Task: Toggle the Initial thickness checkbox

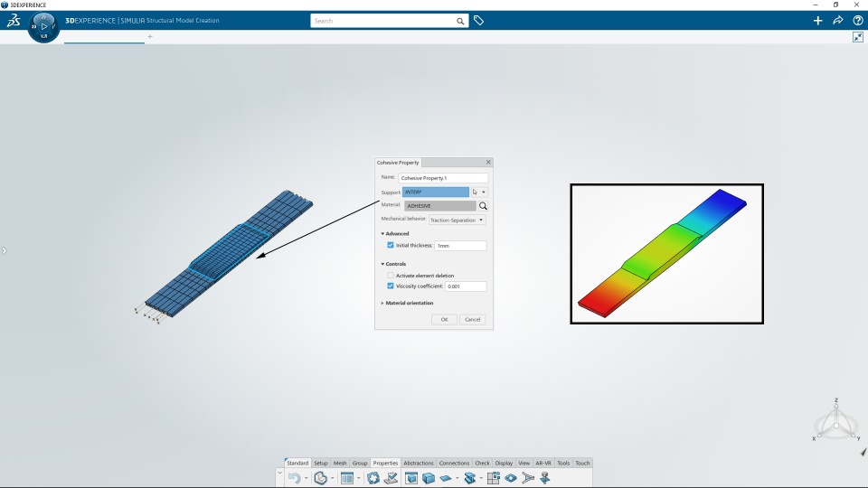Action: point(391,245)
